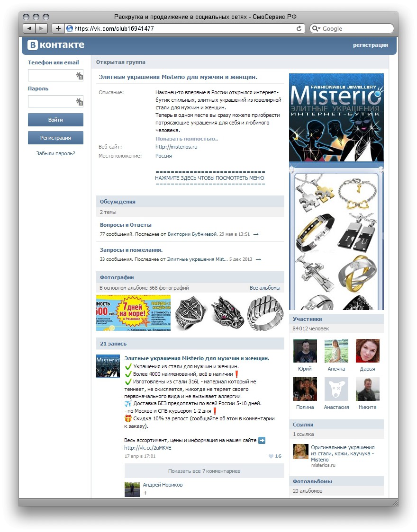This screenshot has height=532, width=417.
Task: Click the 21 запись wall header
Action: [190, 344]
